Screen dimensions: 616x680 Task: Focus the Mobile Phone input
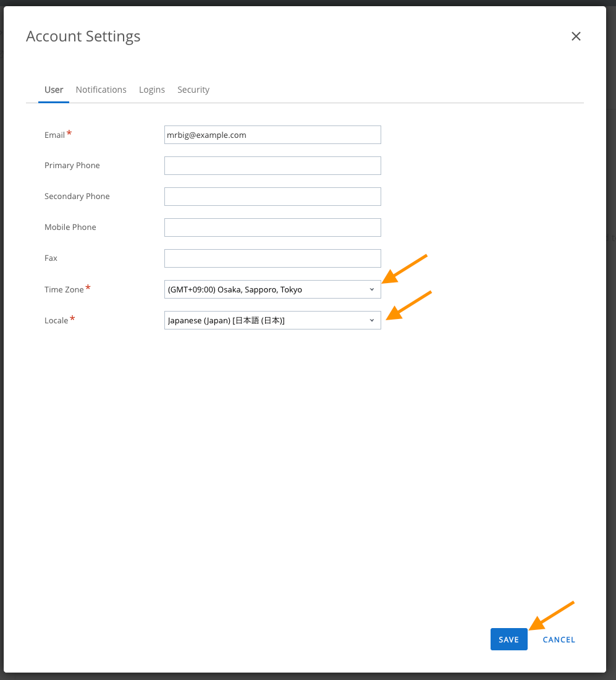[272, 227]
